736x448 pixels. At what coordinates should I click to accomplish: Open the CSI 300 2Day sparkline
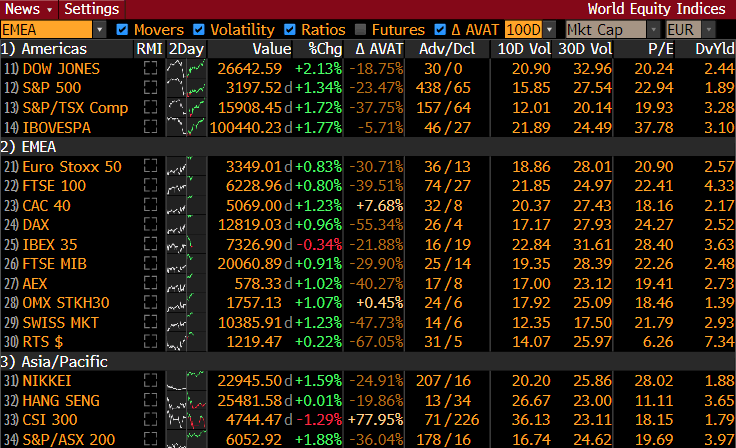tap(186, 420)
